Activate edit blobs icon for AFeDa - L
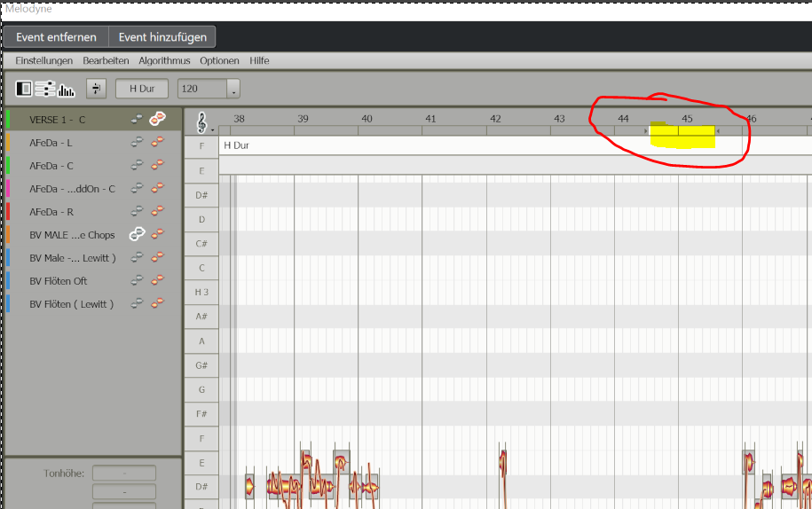 tap(158, 142)
